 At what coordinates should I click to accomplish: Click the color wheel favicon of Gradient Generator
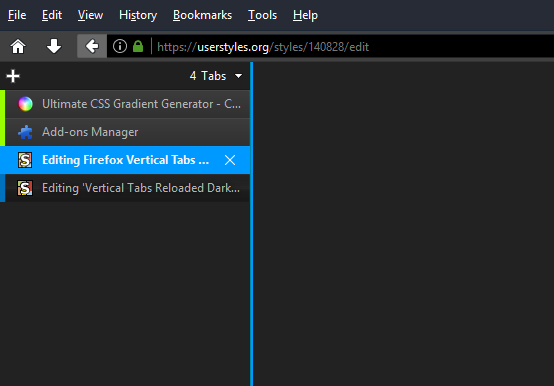pos(25,104)
